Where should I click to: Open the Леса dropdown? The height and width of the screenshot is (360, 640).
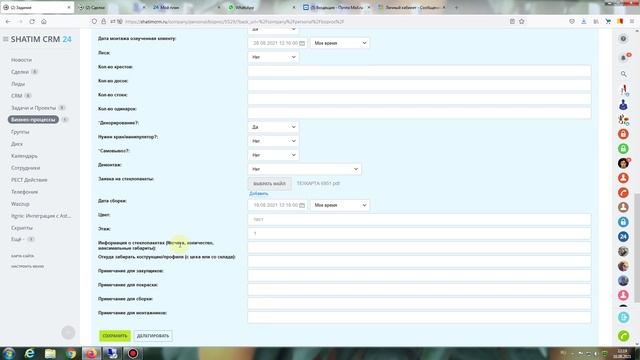[x=273, y=57]
